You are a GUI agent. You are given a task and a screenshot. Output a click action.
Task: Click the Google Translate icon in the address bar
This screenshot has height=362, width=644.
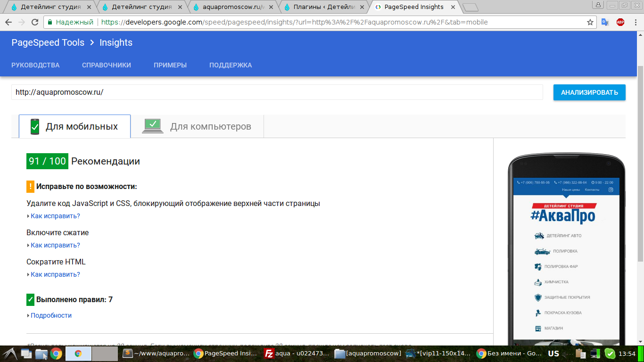tap(604, 22)
